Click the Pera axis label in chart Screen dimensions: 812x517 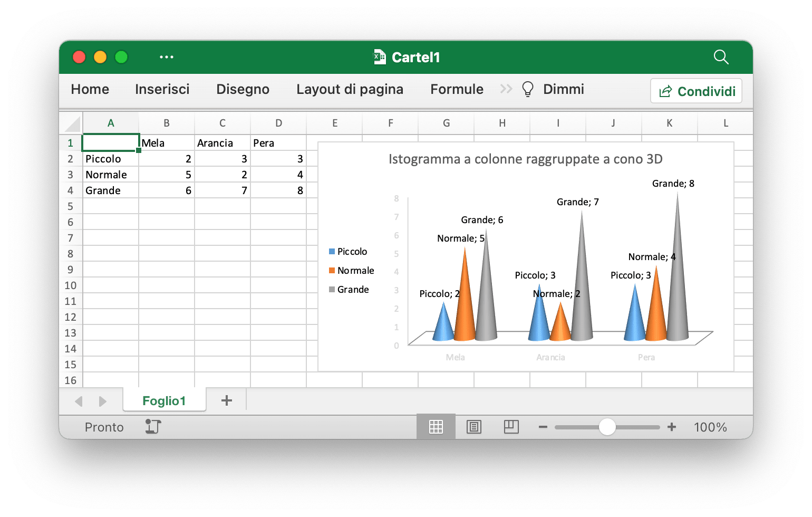click(x=646, y=358)
